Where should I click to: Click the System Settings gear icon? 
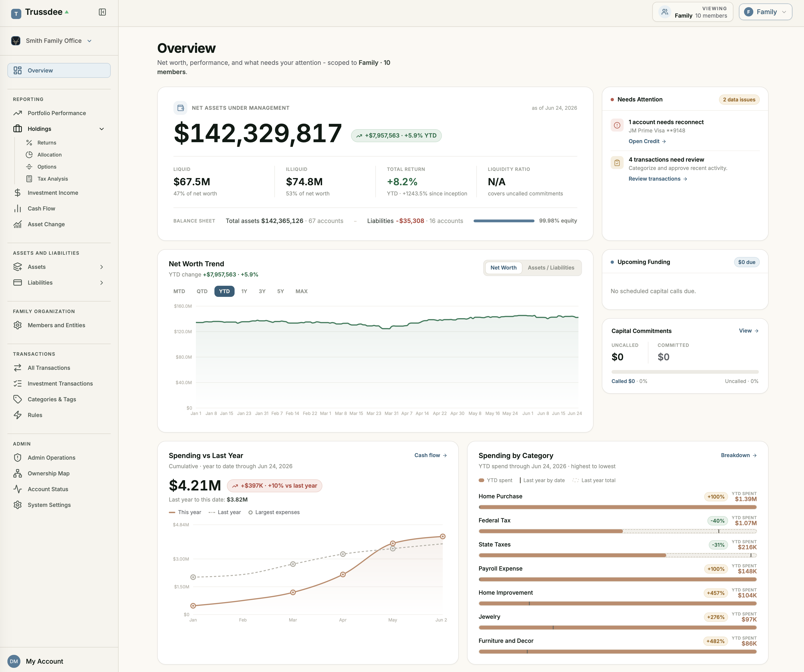point(18,505)
